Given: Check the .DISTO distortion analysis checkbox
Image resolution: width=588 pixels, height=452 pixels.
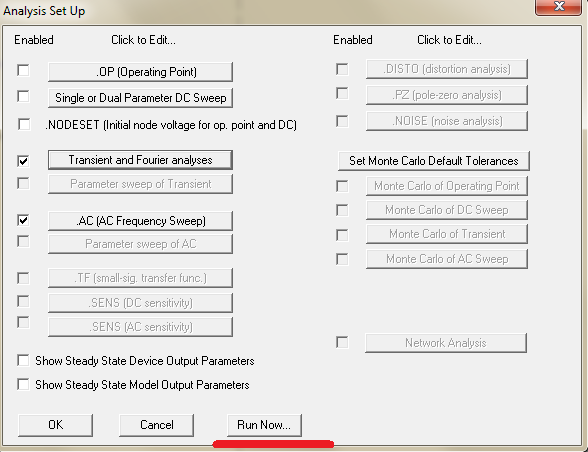Looking at the screenshot, I should click(342, 69).
